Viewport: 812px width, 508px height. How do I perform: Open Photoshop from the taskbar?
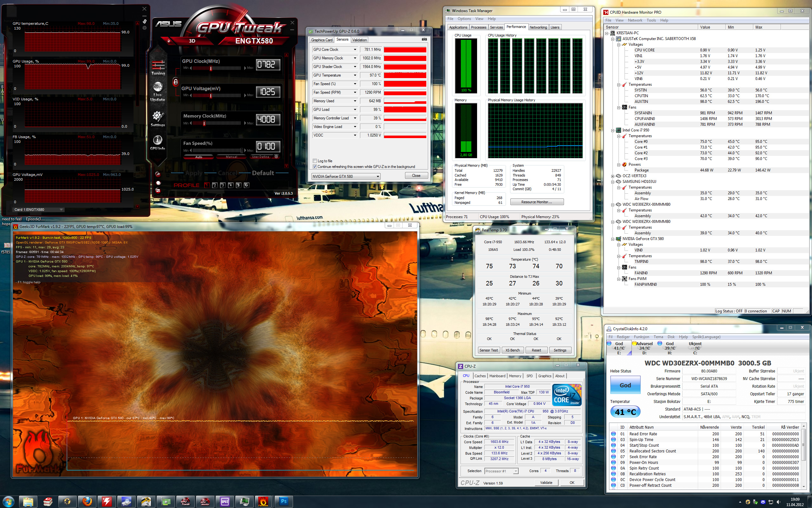coord(284,502)
